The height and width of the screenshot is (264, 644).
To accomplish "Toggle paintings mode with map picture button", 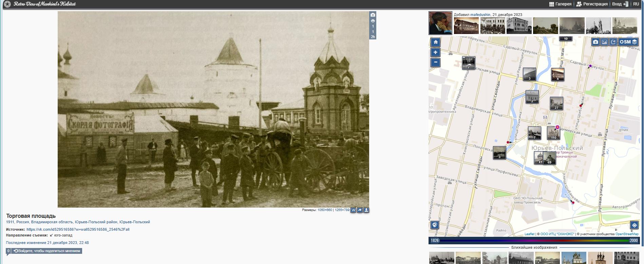I will (x=604, y=42).
